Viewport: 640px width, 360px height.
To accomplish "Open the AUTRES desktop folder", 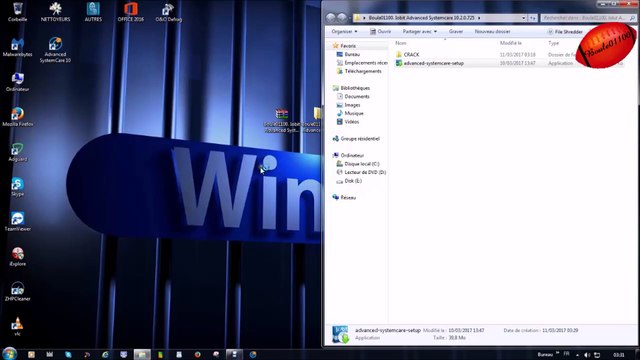I will point(93,11).
